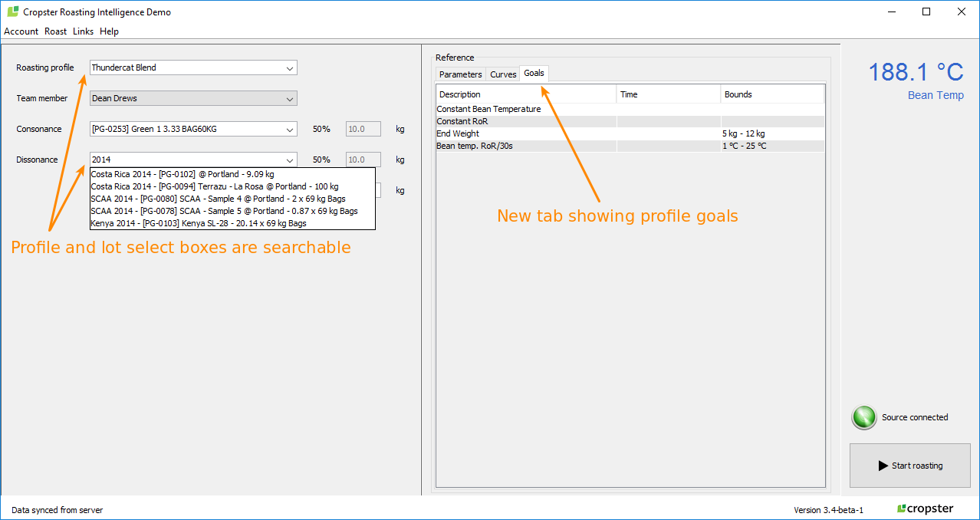Click the Dissonance dropdown arrow

coord(290,160)
